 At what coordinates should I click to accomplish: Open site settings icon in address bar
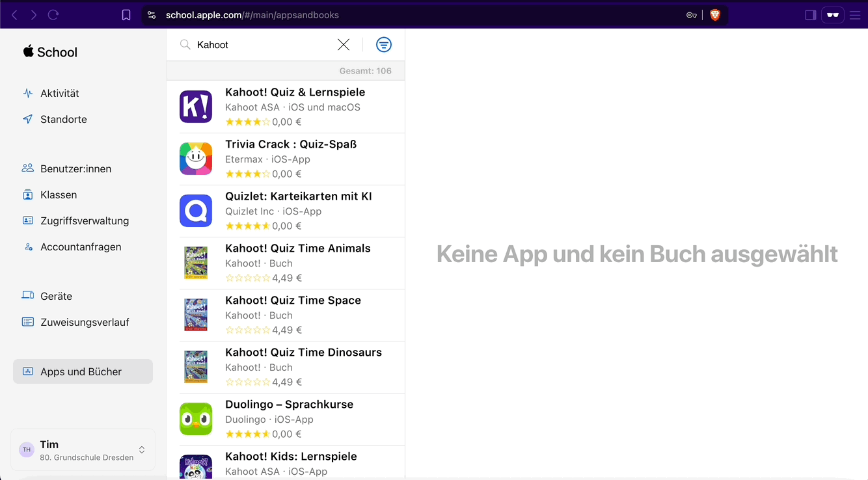(x=152, y=15)
